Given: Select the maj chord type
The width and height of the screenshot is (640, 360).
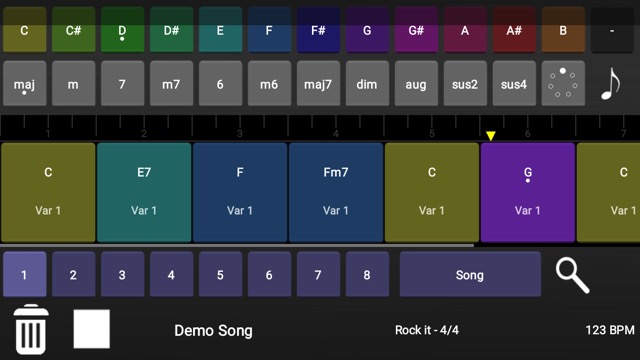Looking at the screenshot, I should click(x=24, y=83).
